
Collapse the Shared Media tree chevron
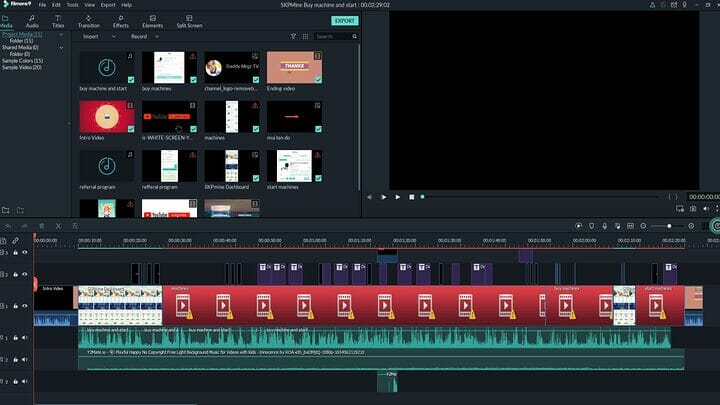coord(61,48)
